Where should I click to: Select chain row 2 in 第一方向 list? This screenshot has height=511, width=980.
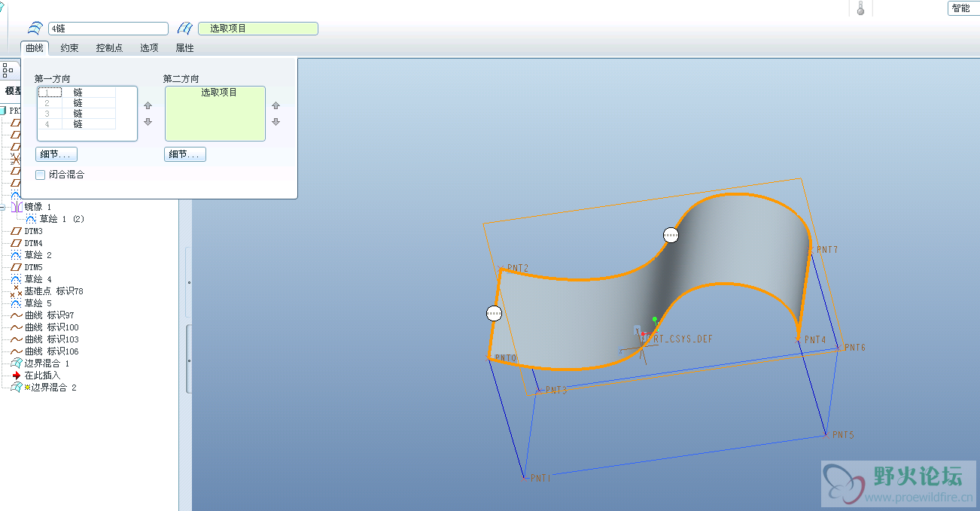pyautogui.click(x=77, y=102)
